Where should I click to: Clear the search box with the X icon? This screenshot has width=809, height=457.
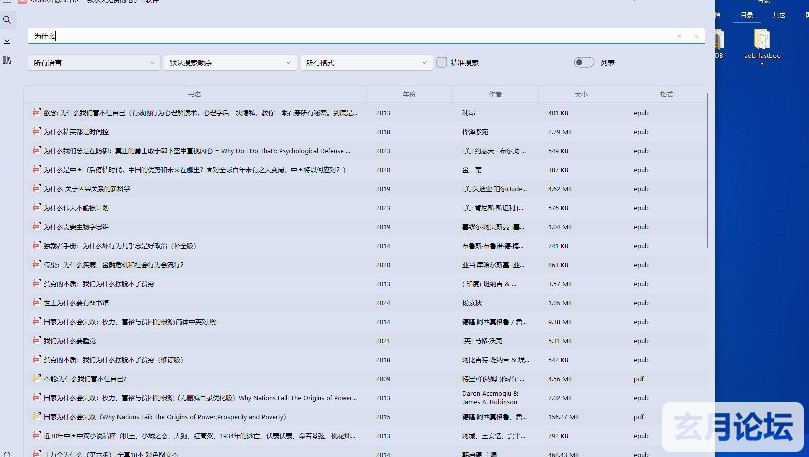[x=679, y=36]
